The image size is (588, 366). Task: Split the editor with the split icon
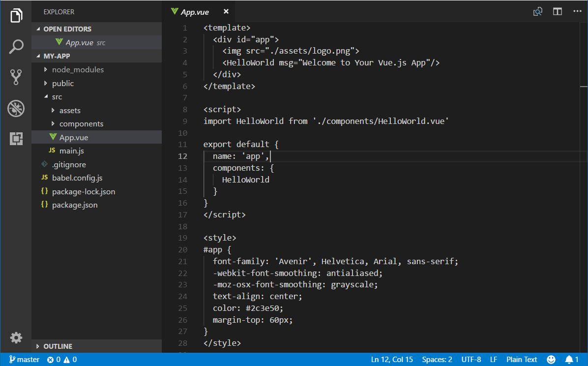(x=557, y=12)
